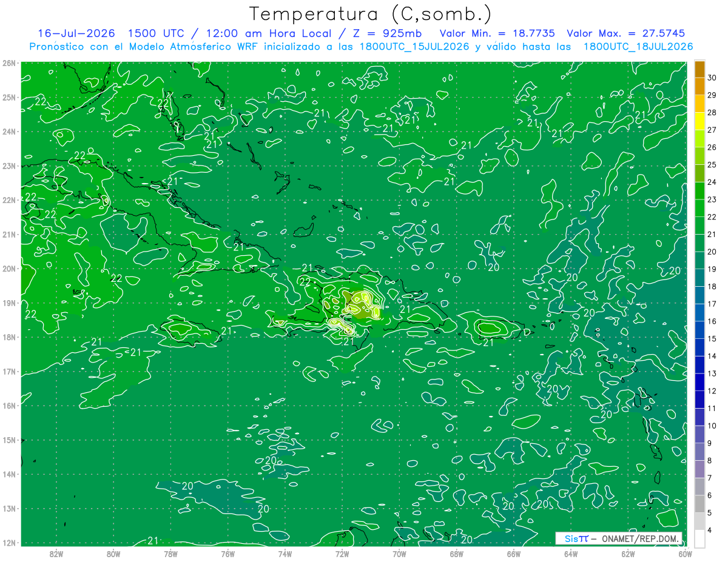Image resolution: width=728 pixels, height=562 pixels.
Task: Click longitude axis label "60W"
Action: point(686,554)
